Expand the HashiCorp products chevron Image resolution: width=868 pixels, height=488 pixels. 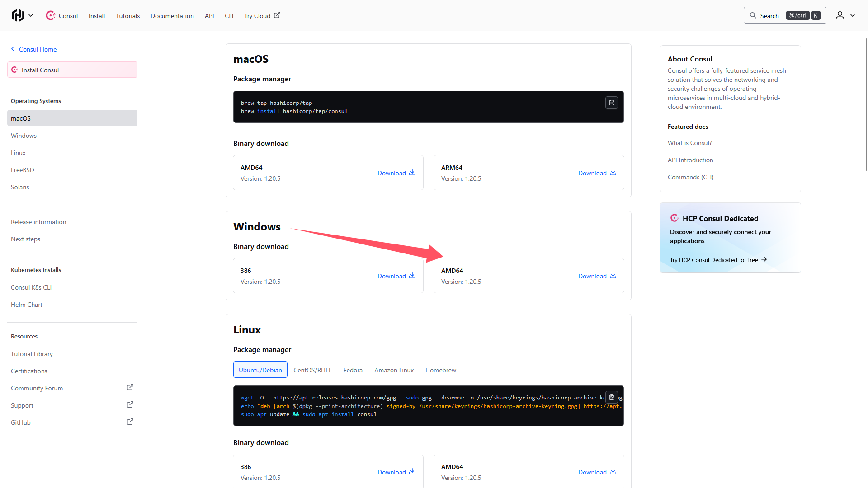pyautogui.click(x=31, y=15)
